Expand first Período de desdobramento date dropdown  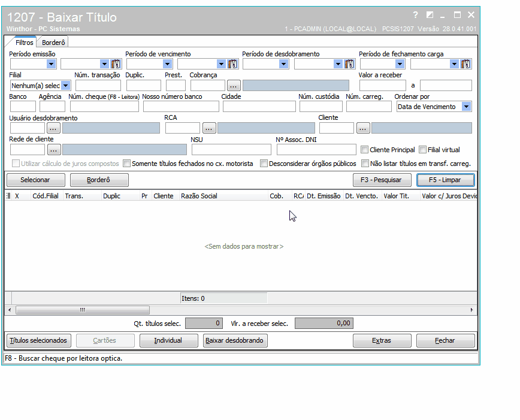click(283, 64)
